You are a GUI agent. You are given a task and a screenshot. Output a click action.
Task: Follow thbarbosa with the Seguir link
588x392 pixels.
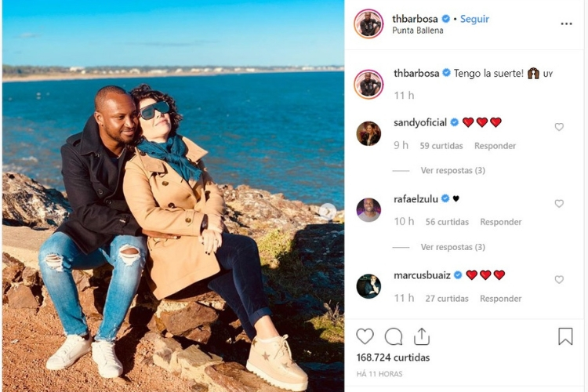pos(474,19)
